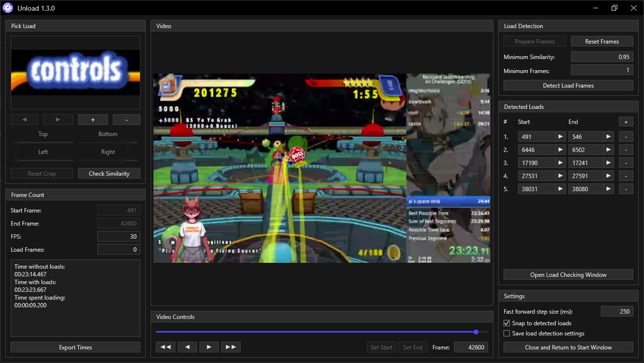Screen dimensions: 644x363
Task: Delete detected load row 5
Action: tap(626, 189)
